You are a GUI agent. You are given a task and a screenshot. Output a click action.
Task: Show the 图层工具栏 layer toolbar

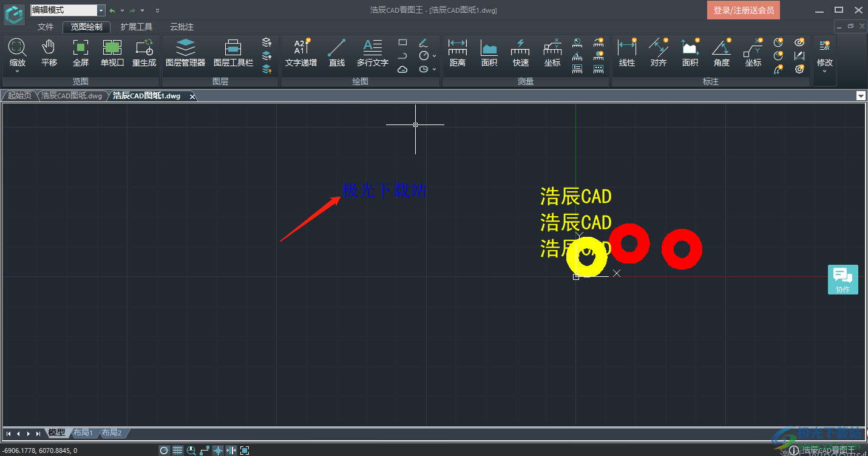[x=233, y=53]
